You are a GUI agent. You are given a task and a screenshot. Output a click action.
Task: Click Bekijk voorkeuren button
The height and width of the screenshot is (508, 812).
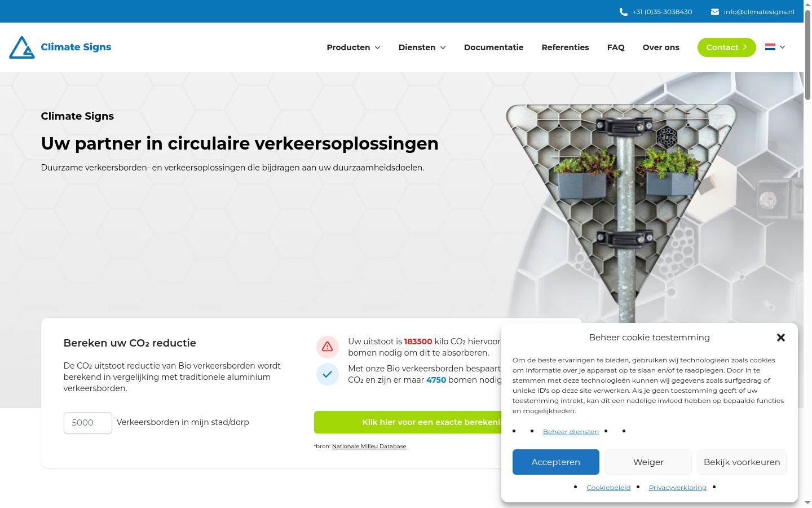pyautogui.click(x=742, y=462)
